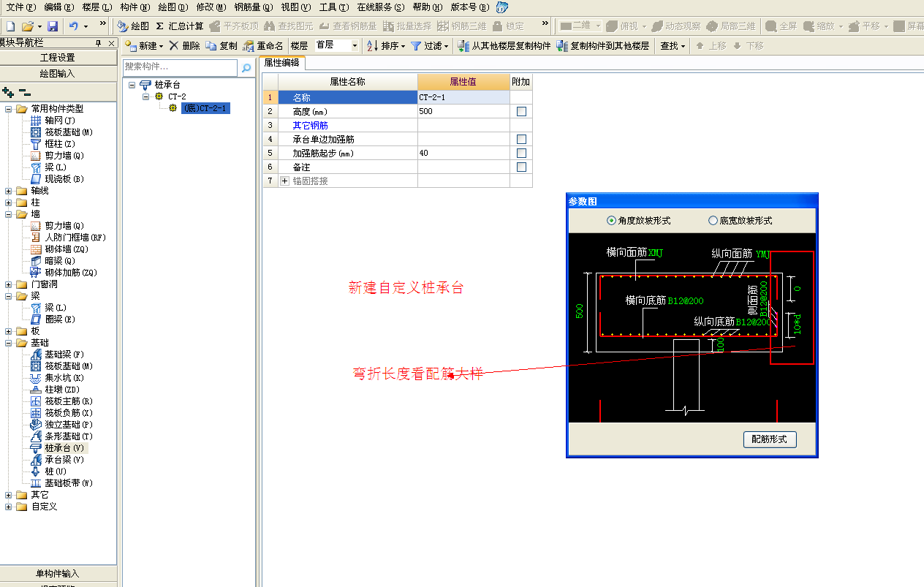The height and width of the screenshot is (587, 924).
Task: Select 暗梁(Q) item
Action: click(x=53, y=261)
